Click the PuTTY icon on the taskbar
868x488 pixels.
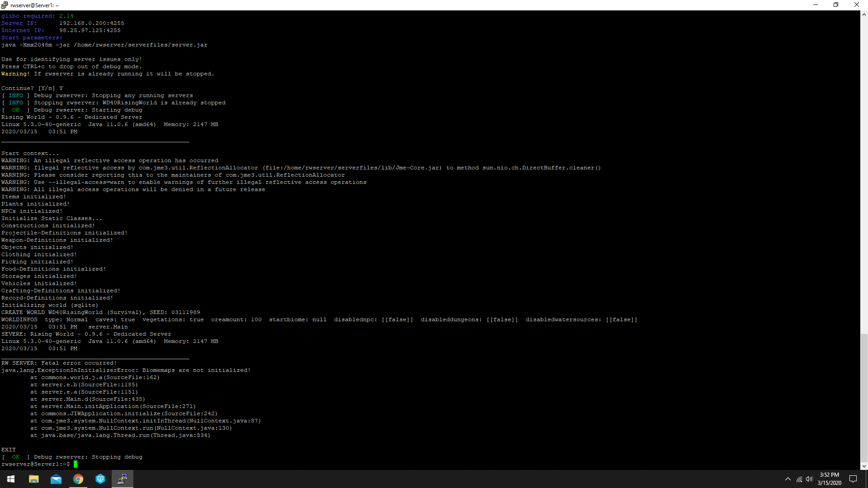coord(123,479)
